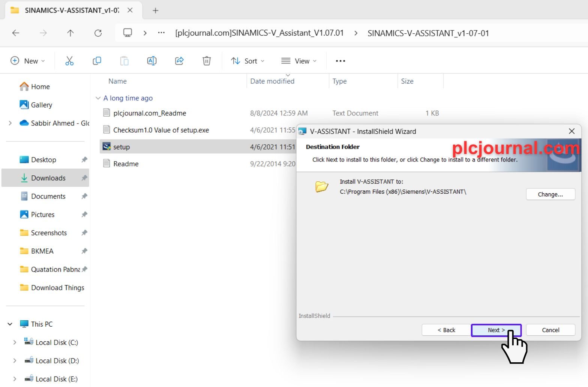
Task: Click the Paste clipboard icon
Action: click(124, 61)
